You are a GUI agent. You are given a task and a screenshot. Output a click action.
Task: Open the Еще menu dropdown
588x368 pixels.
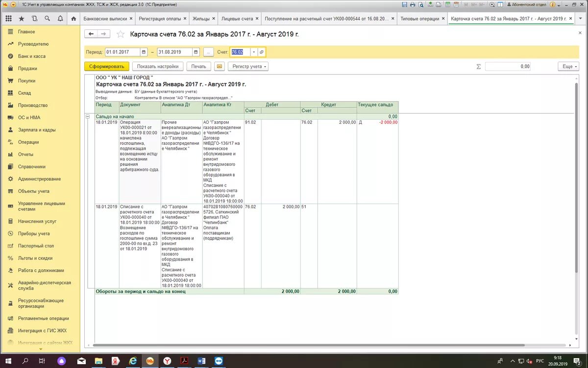[x=568, y=66]
